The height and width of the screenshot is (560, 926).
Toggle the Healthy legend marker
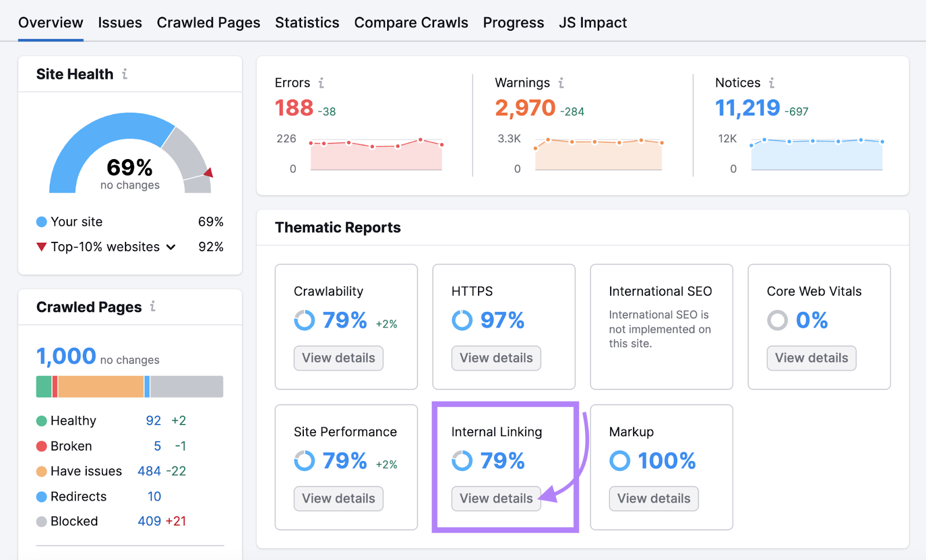[x=41, y=421]
